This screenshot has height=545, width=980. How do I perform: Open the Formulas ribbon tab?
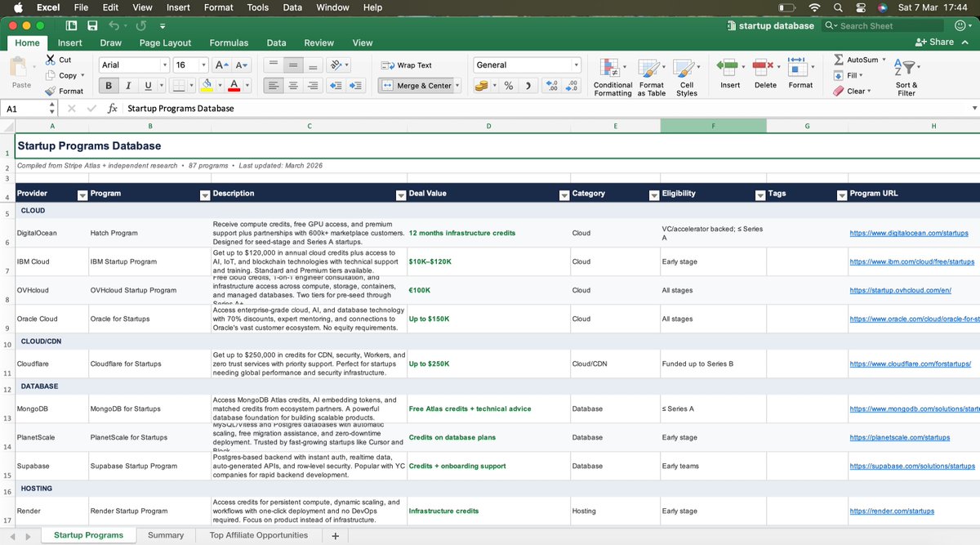click(229, 42)
